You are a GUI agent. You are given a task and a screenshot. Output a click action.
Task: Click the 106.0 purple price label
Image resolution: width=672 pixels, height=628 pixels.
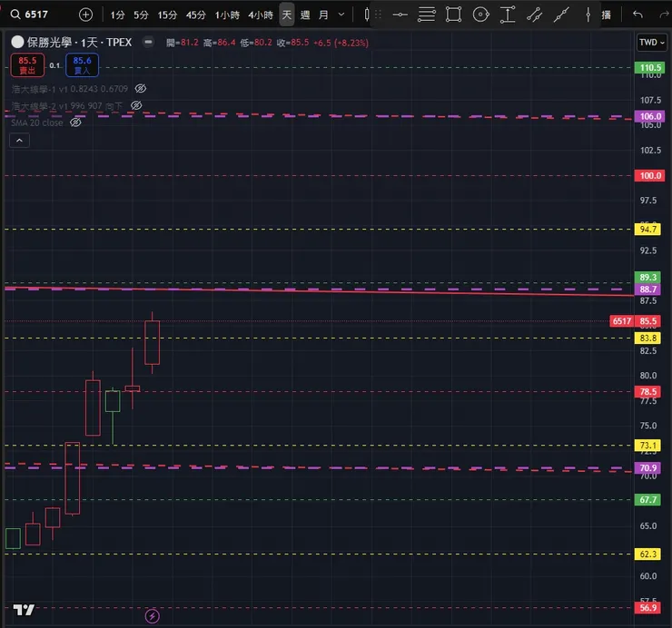[649, 116]
